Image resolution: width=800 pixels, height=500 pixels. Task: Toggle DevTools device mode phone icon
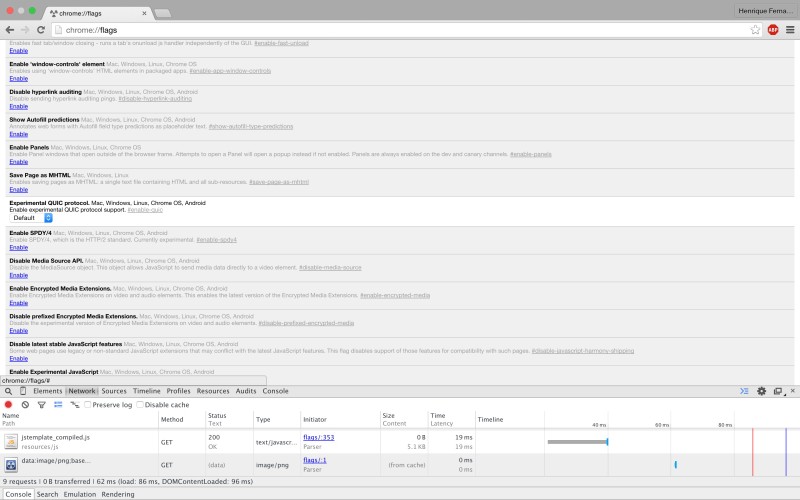pos(23,391)
